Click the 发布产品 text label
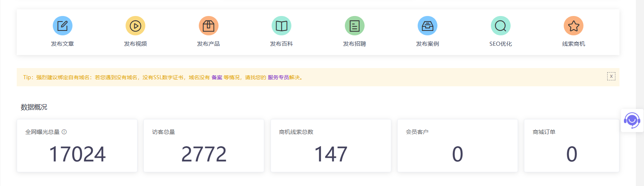This screenshot has height=186, width=644. [208, 44]
